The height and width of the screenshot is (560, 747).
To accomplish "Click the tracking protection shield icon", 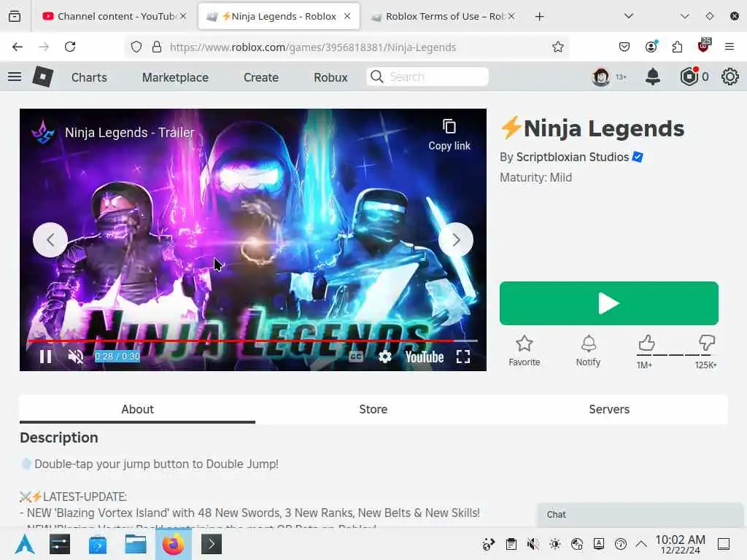I will (136, 47).
